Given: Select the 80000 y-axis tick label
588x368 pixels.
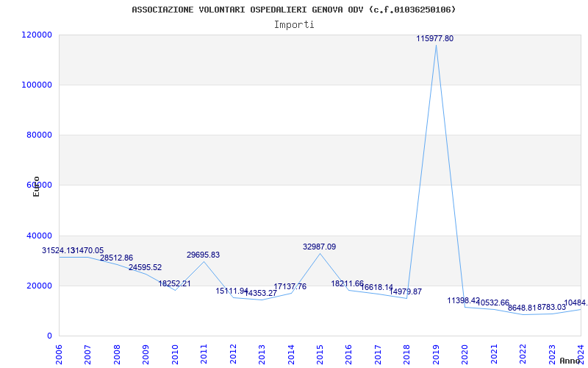Looking at the screenshot, I should click(x=39, y=135).
